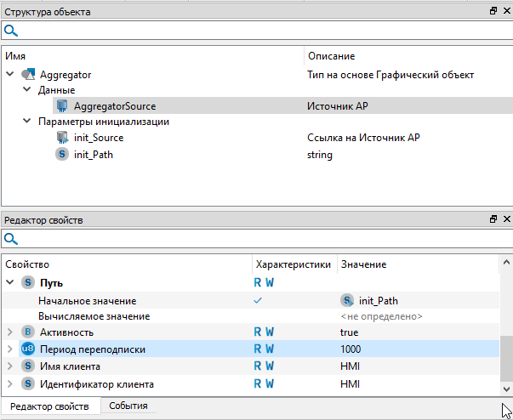Collapse the Путь property group
Screen dimensions: 513x420
[10, 282]
